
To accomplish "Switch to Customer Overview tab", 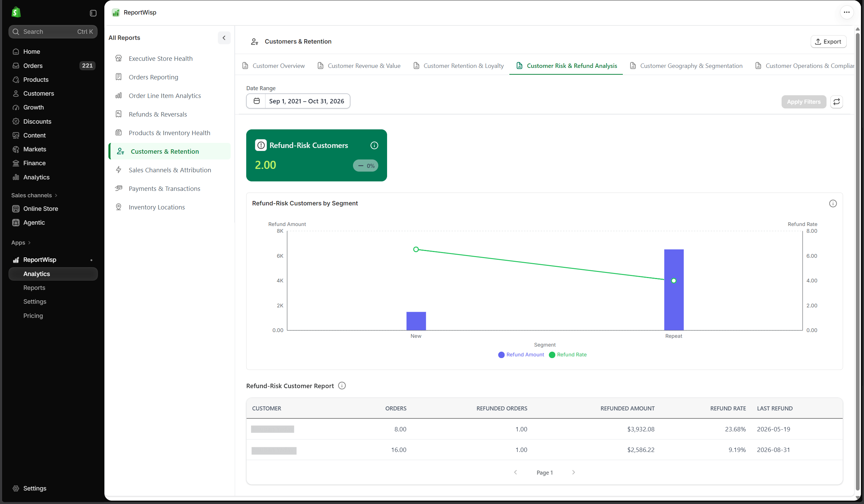I will coord(273,66).
